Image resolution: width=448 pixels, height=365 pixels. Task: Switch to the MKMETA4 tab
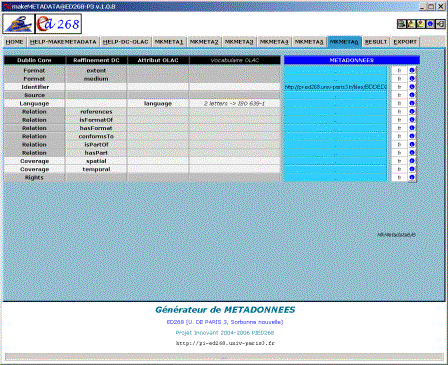pos(274,42)
